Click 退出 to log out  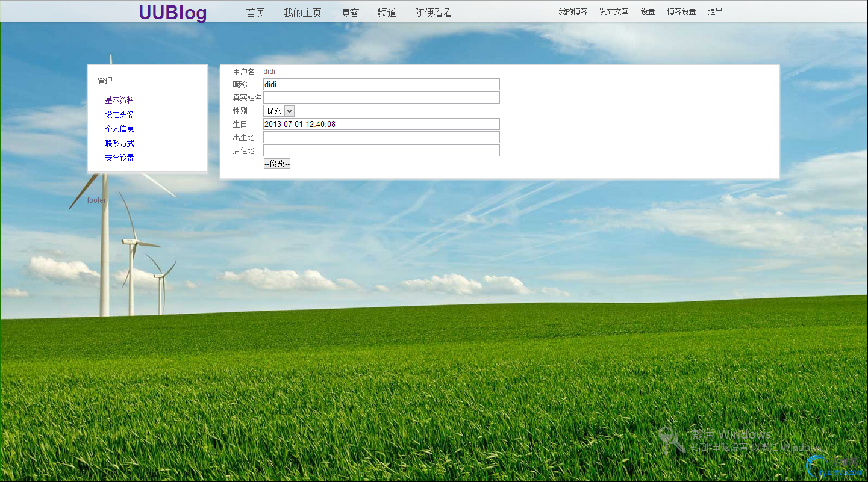715,11
